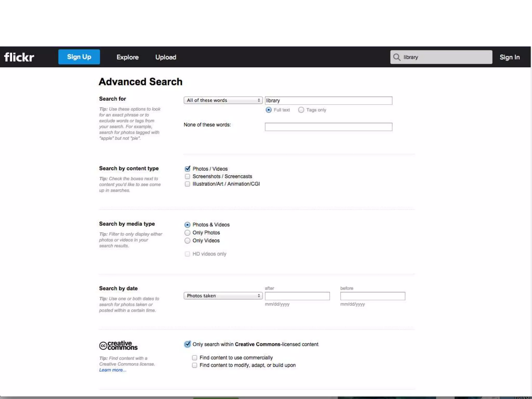Click the Creative Commons logo
This screenshot has height=399, width=532.
(x=118, y=345)
